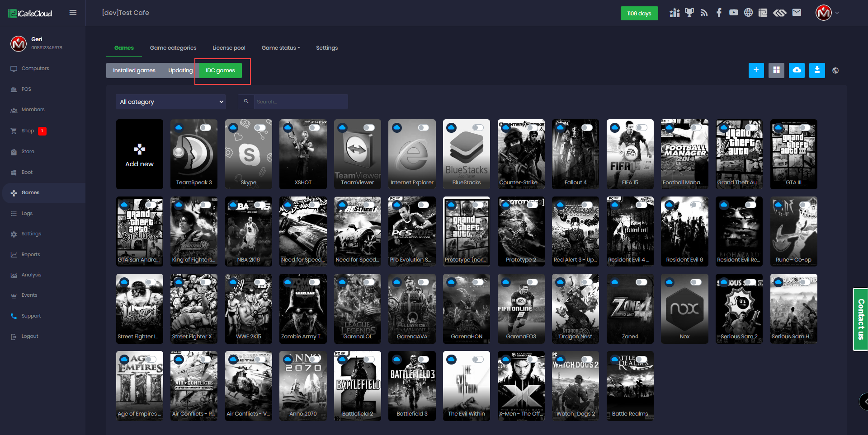Open Support via its phone icon
Image resolution: width=868 pixels, height=435 pixels.
pyautogui.click(x=14, y=316)
